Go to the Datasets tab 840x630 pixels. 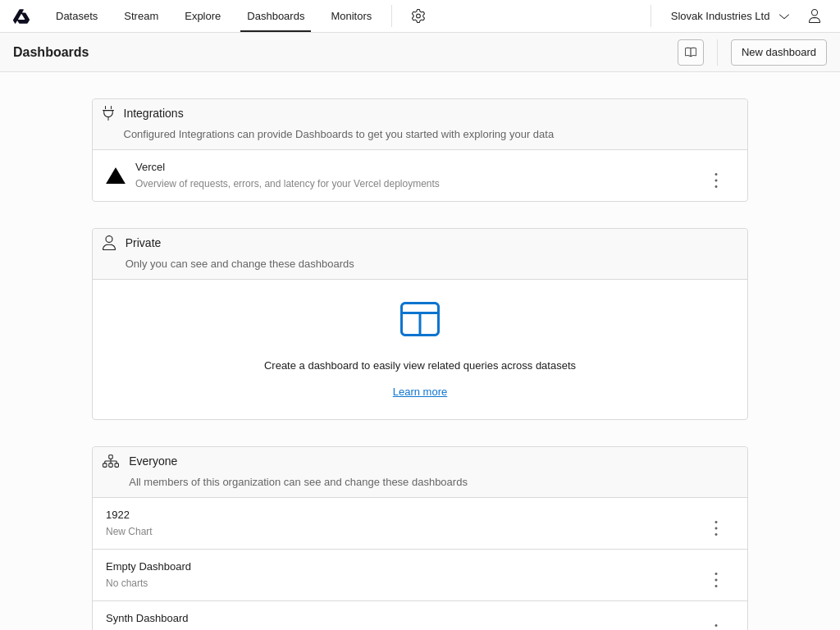click(76, 16)
